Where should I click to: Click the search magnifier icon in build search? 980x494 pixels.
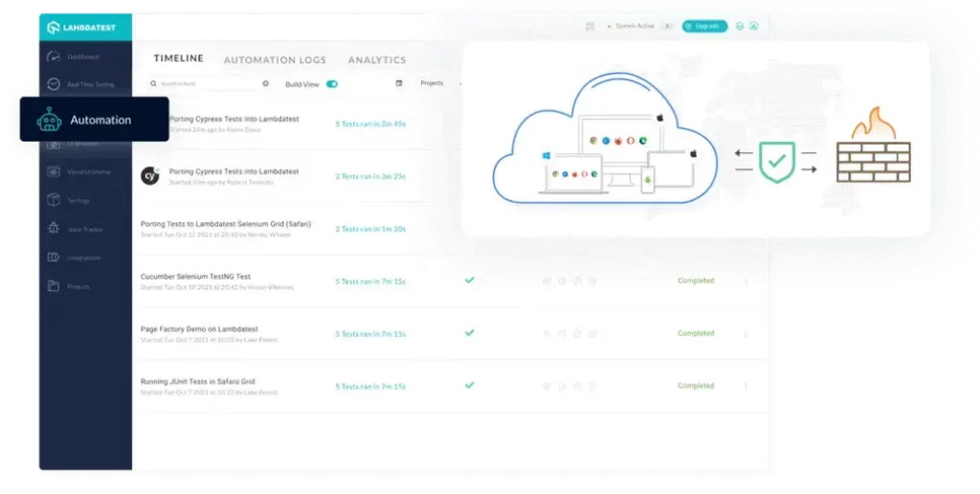(153, 83)
